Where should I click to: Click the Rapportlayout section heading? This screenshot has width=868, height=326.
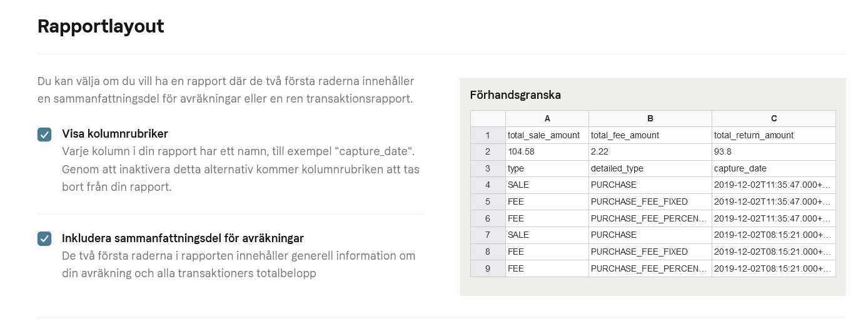[x=101, y=26]
